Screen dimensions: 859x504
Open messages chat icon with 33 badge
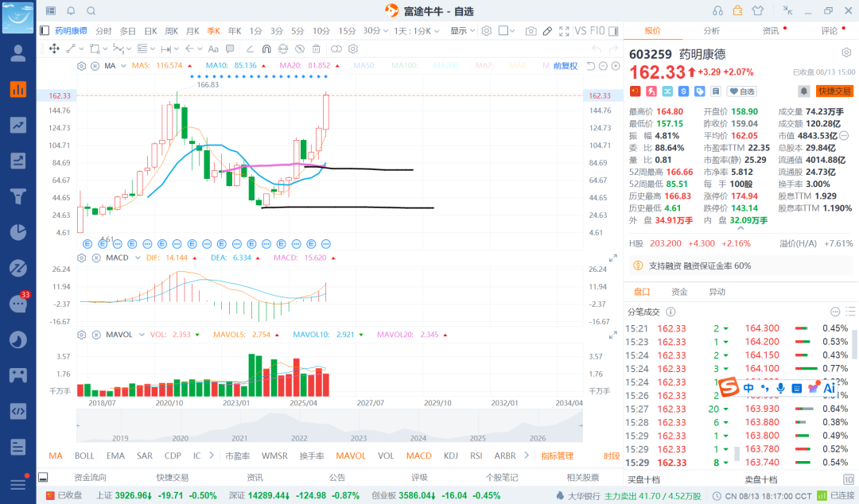pos(18,304)
